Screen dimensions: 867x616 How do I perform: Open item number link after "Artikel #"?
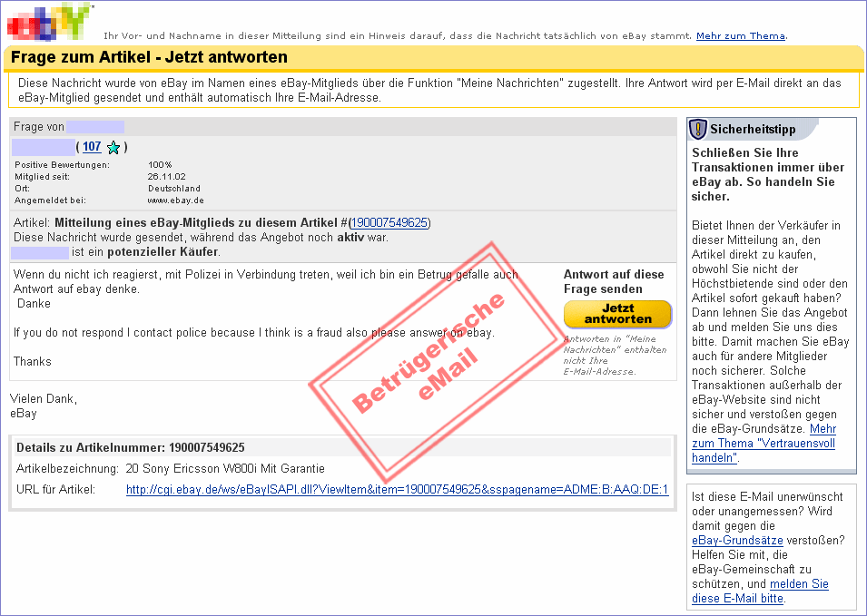(x=389, y=222)
